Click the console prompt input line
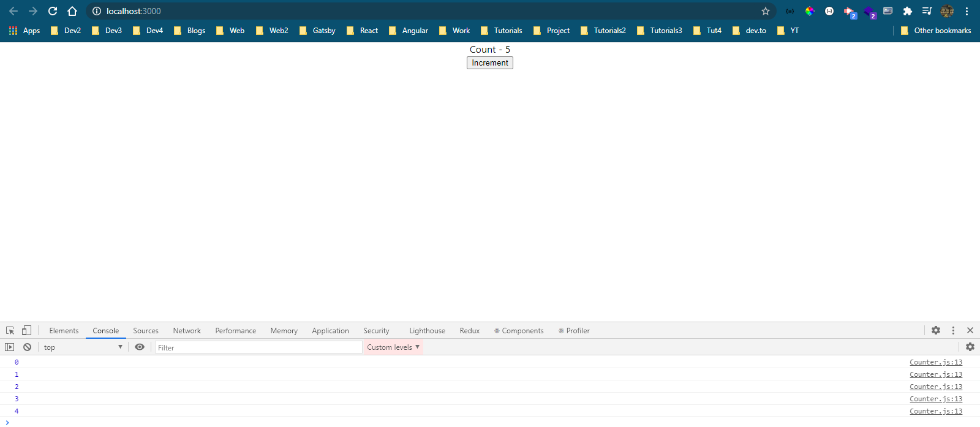The width and height of the screenshot is (980, 427). (490, 422)
